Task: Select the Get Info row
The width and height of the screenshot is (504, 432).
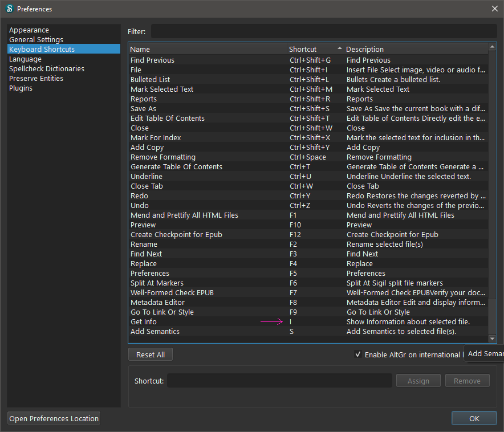Action: coord(308,321)
